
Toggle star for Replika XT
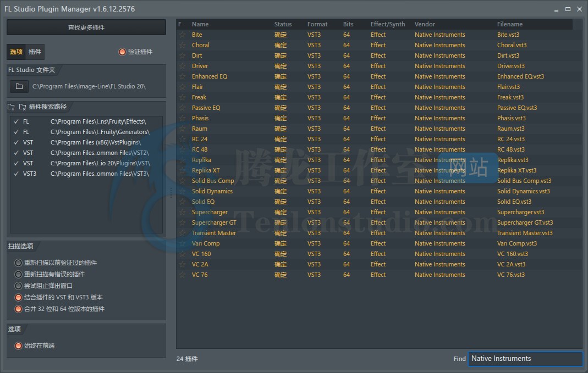click(182, 170)
